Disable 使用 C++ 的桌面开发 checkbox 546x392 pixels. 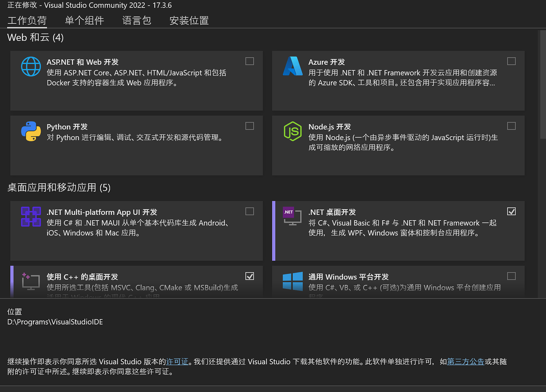tap(249, 276)
